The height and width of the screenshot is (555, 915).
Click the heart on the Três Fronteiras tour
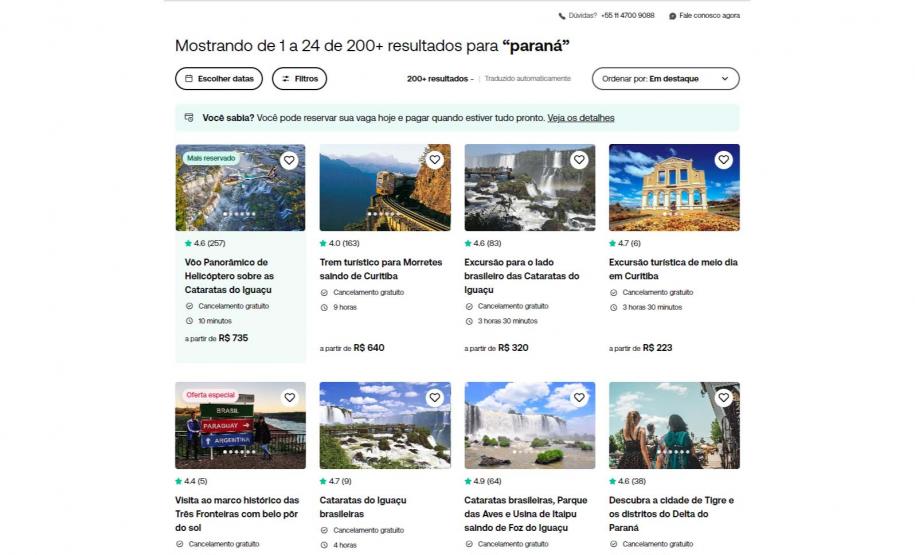pos(289,398)
